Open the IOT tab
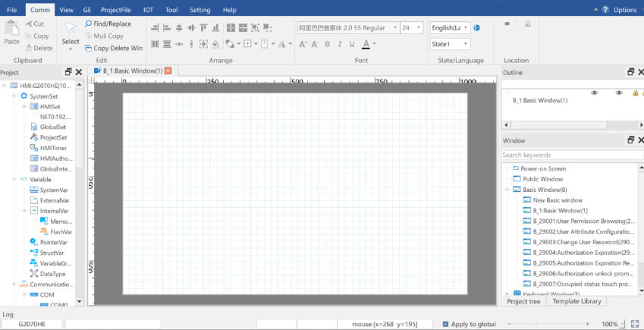Image resolution: width=644 pixels, height=330 pixels. coord(148,10)
